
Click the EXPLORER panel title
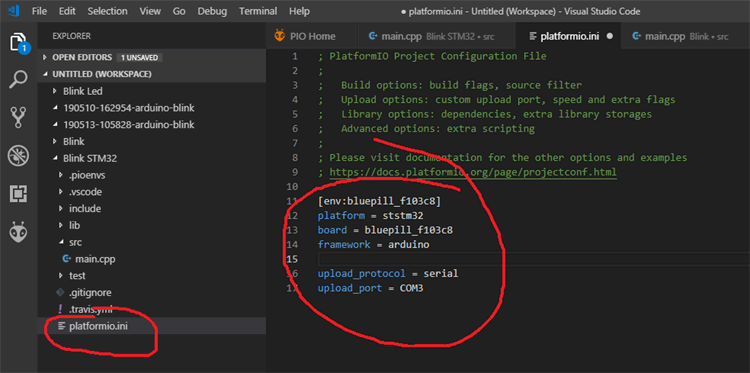[71, 36]
